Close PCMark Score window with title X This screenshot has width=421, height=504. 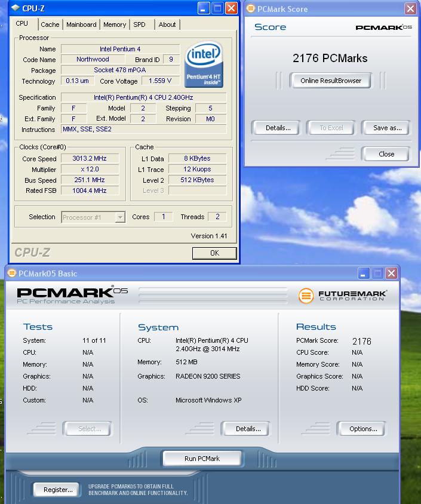pyautogui.click(x=410, y=9)
